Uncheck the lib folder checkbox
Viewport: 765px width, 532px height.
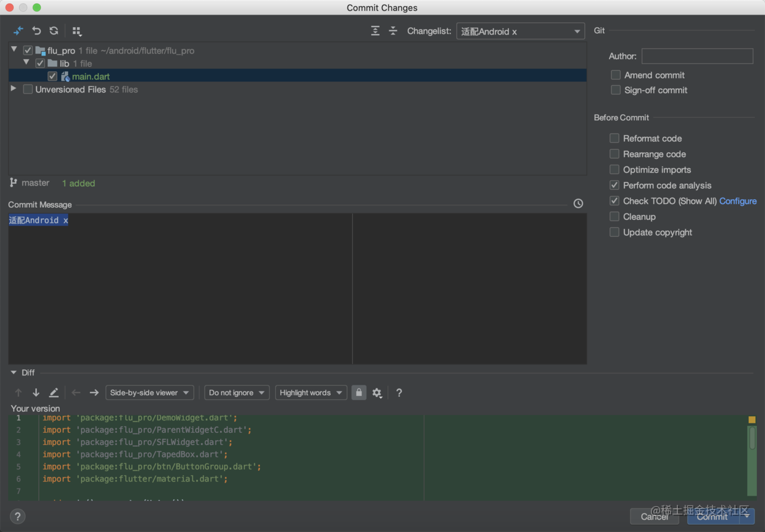click(40, 63)
